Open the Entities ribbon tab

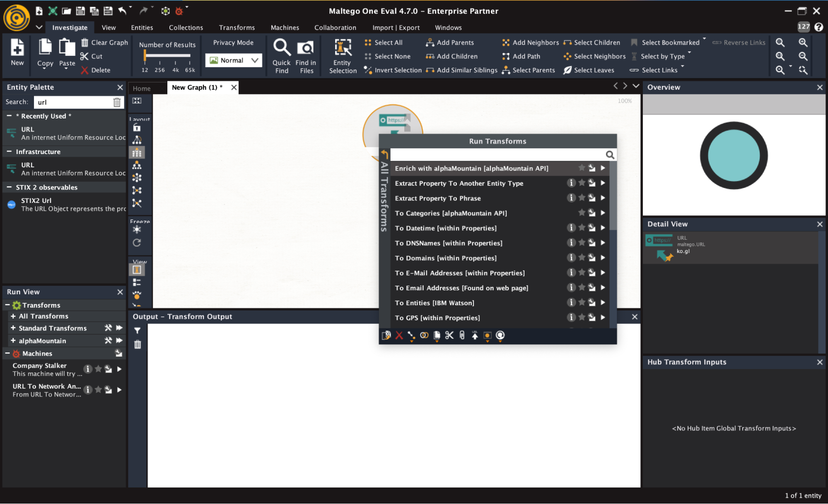142,27
